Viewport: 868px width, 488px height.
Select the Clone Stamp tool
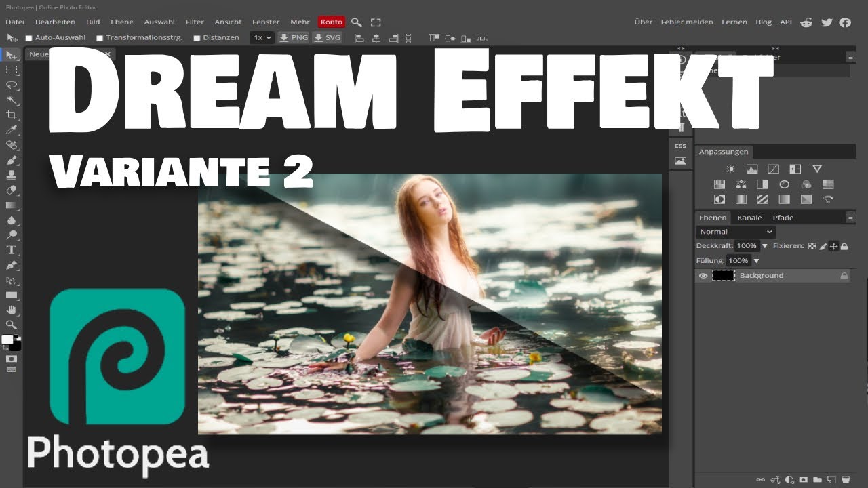(12, 176)
